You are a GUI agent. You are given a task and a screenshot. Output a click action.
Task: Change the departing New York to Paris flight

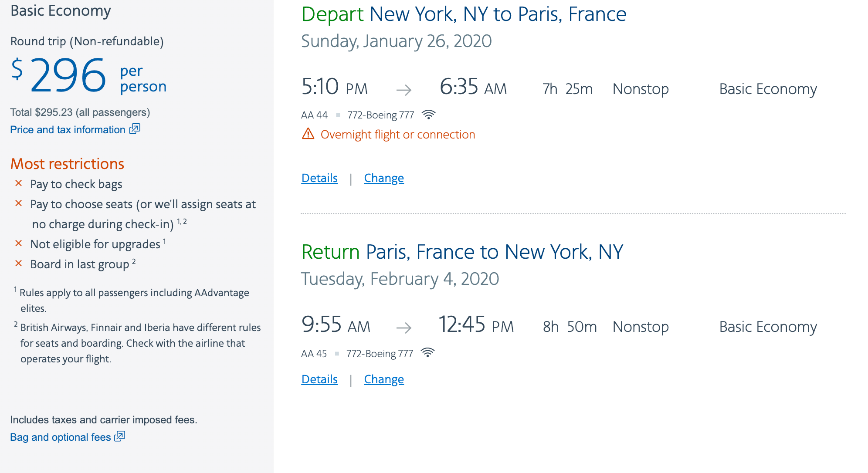point(384,178)
